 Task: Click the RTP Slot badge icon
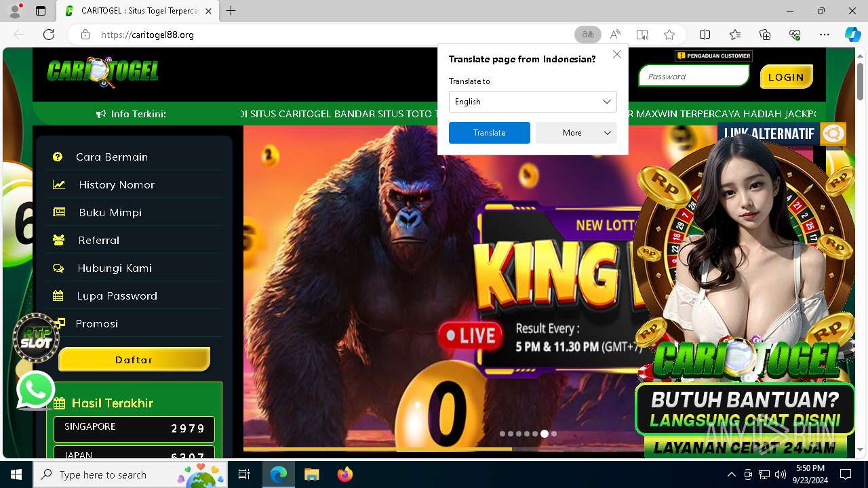[x=37, y=338]
